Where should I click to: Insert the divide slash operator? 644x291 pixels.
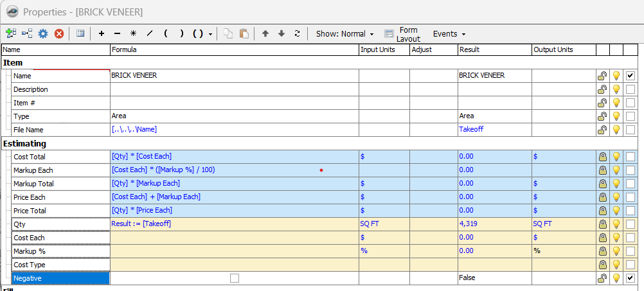[150, 33]
